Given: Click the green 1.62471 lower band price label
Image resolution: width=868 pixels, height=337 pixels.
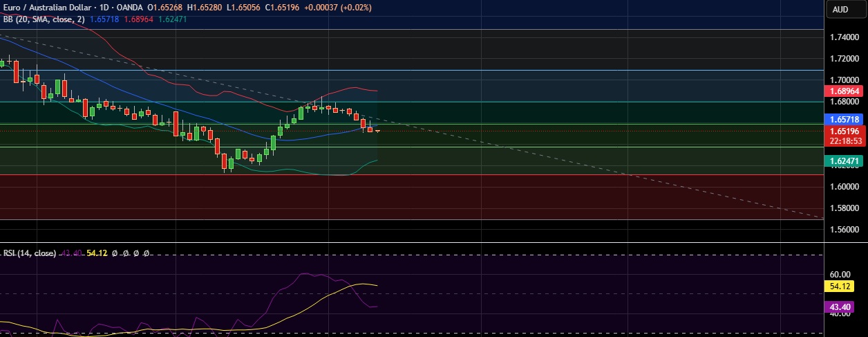Looking at the screenshot, I should click(843, 161).
